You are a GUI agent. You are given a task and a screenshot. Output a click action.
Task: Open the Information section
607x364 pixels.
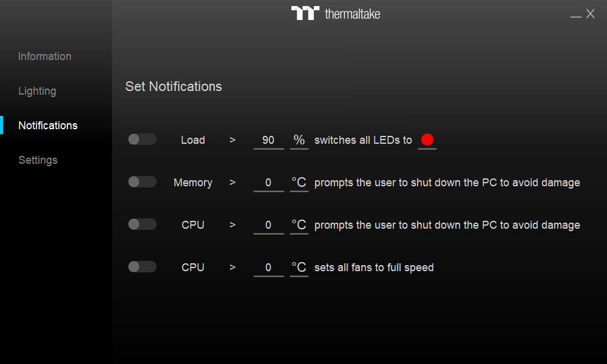[45, 56]
